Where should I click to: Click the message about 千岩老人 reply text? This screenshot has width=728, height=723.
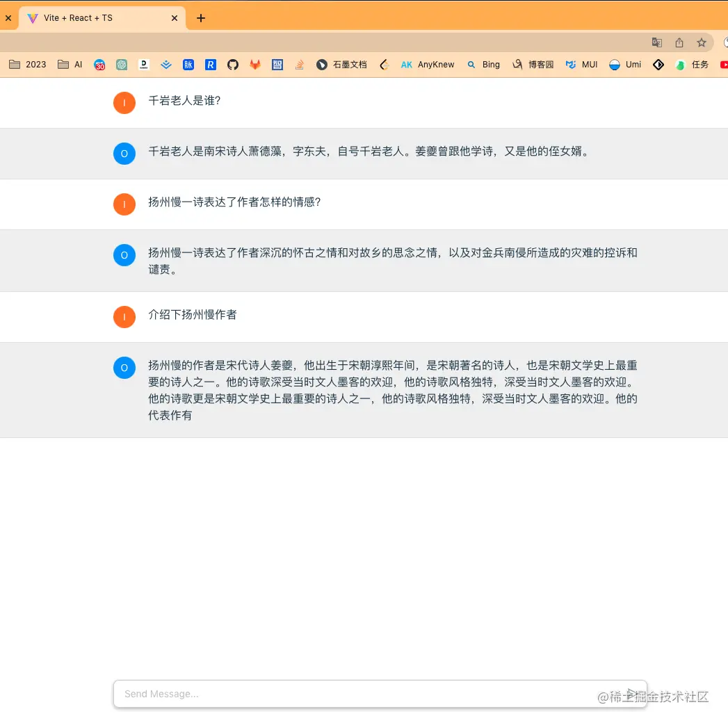click(x=369, y=152)
